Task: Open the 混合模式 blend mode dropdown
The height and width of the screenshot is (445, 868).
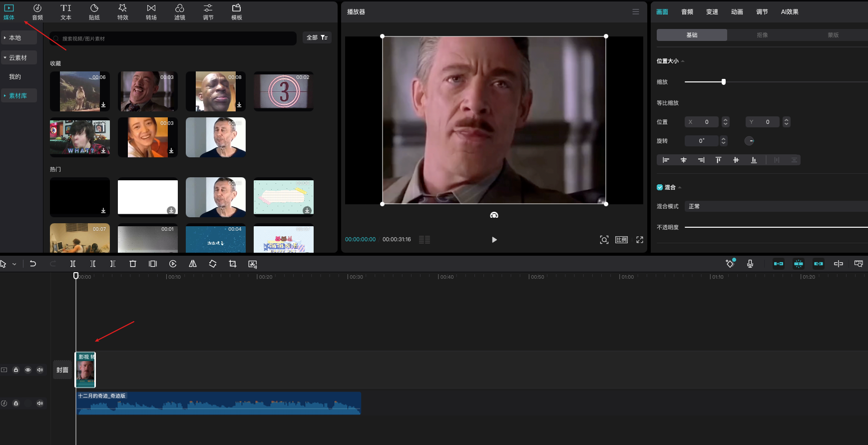Action: point(776,206)
